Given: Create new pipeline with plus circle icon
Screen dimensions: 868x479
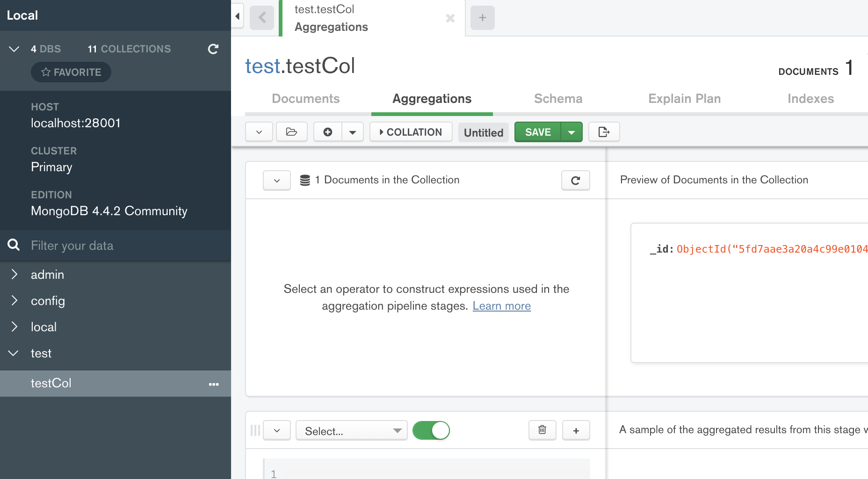Looking at the screenshot, I should coord(328,132).
